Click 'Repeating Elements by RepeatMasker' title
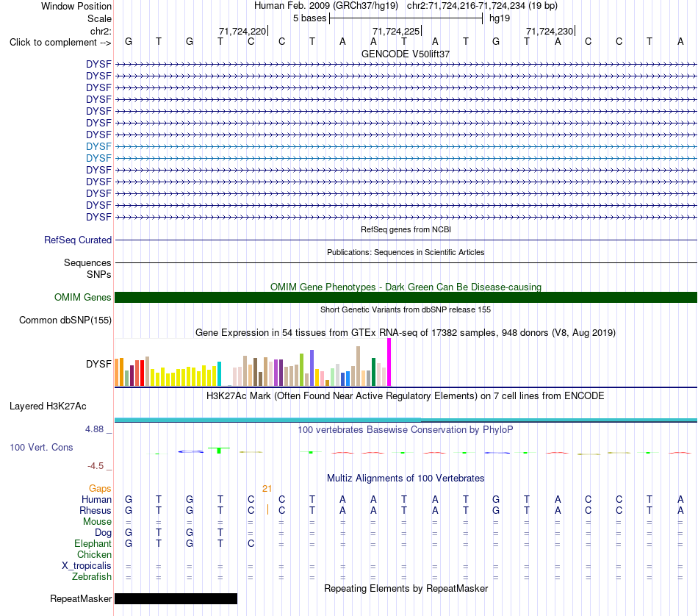 click(x=406, y=589)
